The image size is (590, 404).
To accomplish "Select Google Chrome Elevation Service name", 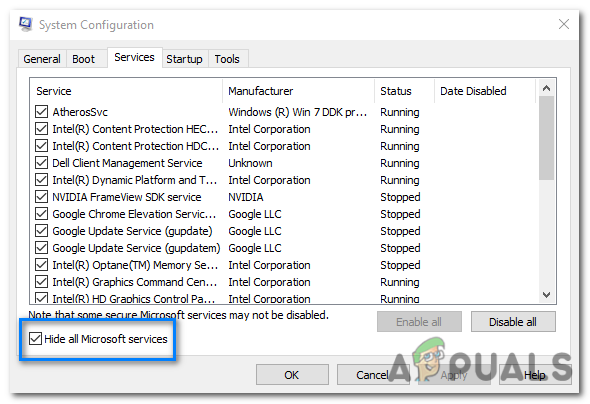I will (x=134, y=214).
